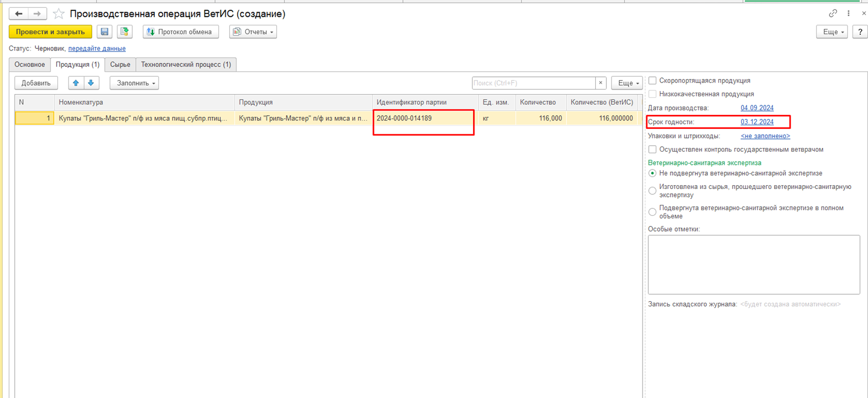Click the Ед. изм. cell кг
The height and width of the screenshot is (398, 868).
click(497, 118)
